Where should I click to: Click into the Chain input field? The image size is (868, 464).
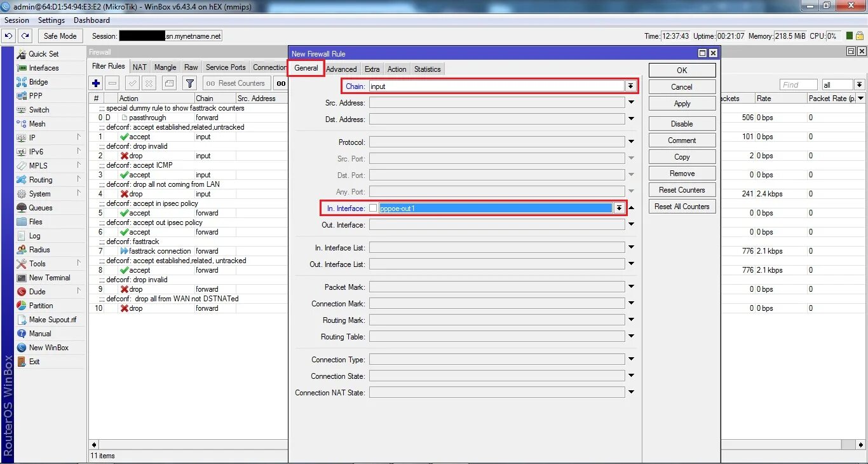pos(497,86)
